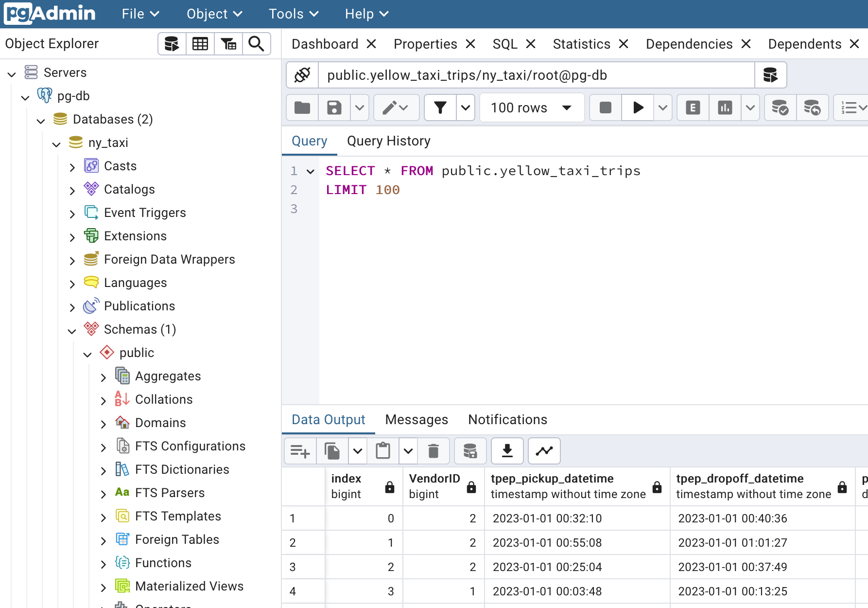This screenshot has height=608, width=868.
Task: Click the Commit icon with checkmark
Action: 780,107
